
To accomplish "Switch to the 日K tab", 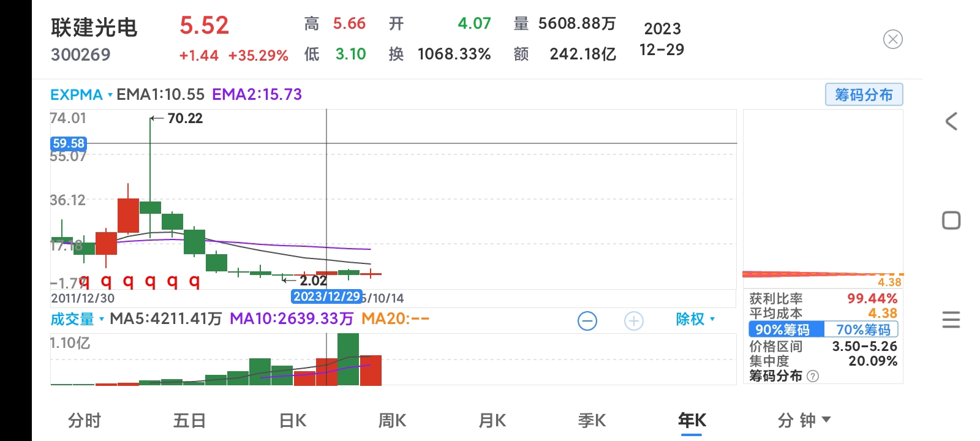I will (293, 420).
